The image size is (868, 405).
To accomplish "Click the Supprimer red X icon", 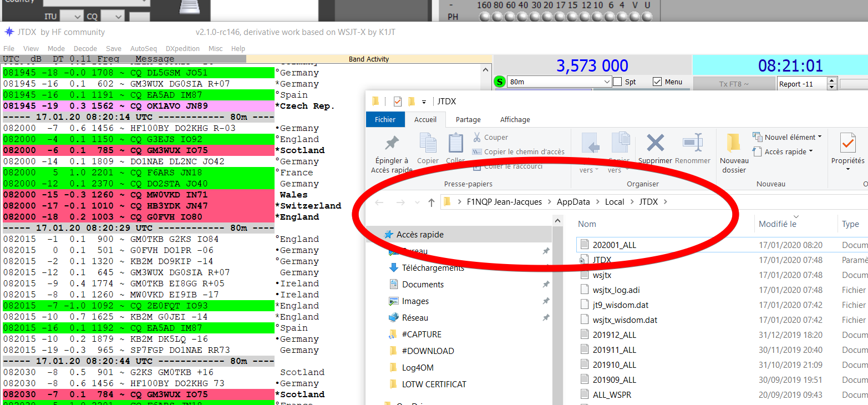I will (656, 143).
